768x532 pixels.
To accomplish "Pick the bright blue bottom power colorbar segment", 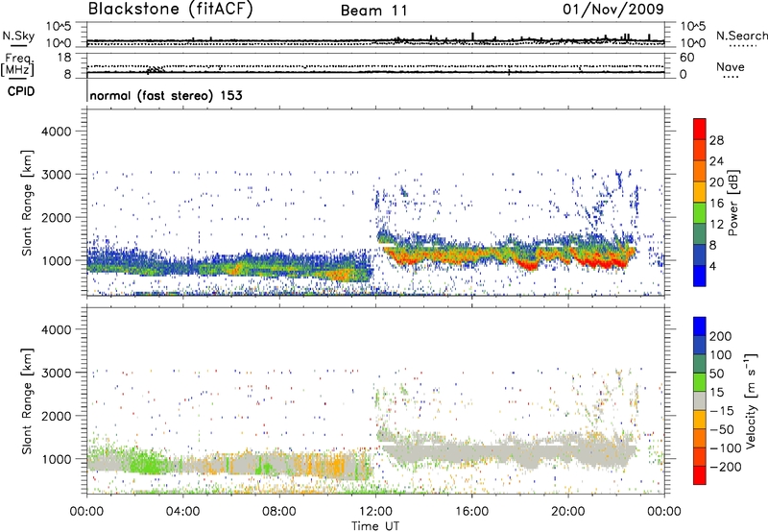I will 700,277.
